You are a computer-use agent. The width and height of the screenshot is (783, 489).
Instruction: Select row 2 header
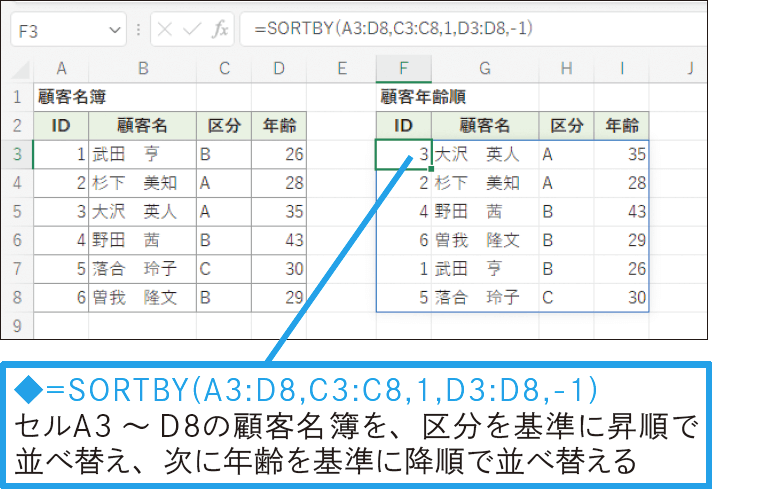[17, 125]
